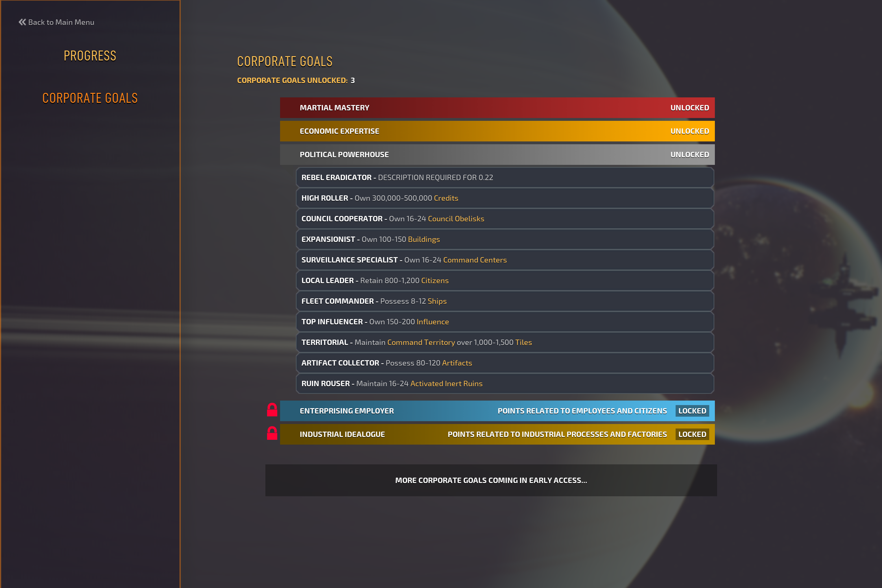Select Corporate Goals in the sidebar

pos(90,98)
